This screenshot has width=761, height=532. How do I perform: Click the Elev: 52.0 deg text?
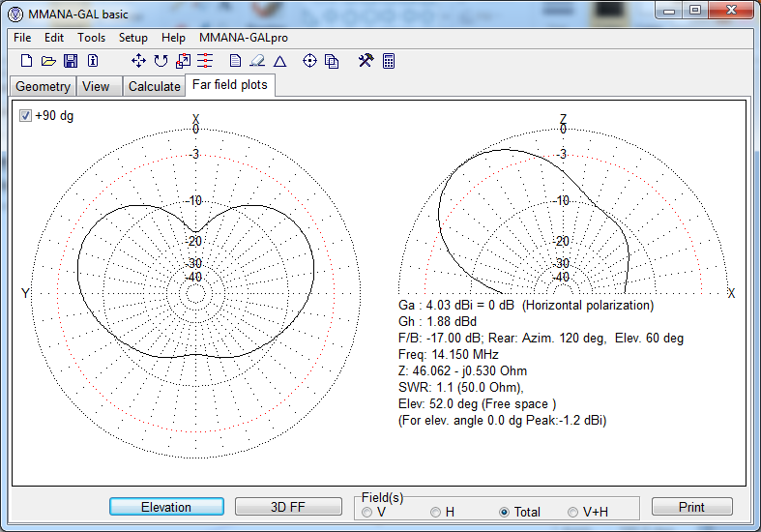pyautogui.click(x=477, y=404)
